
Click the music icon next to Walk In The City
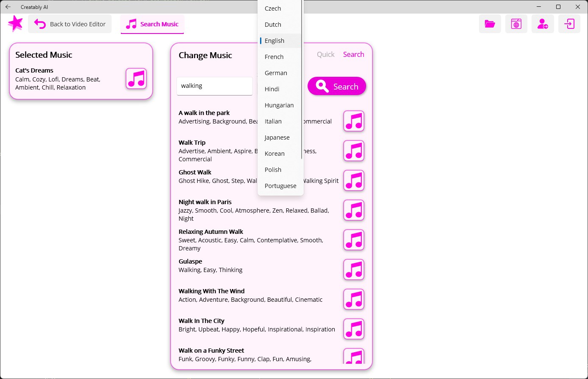(353, 329)
